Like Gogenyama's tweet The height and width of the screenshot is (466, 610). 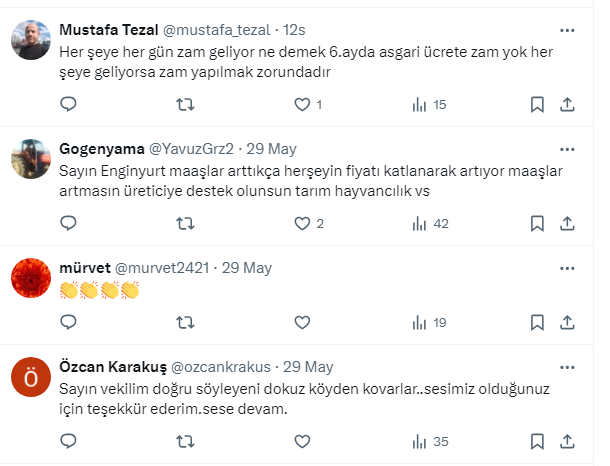(x=302, y=223)
